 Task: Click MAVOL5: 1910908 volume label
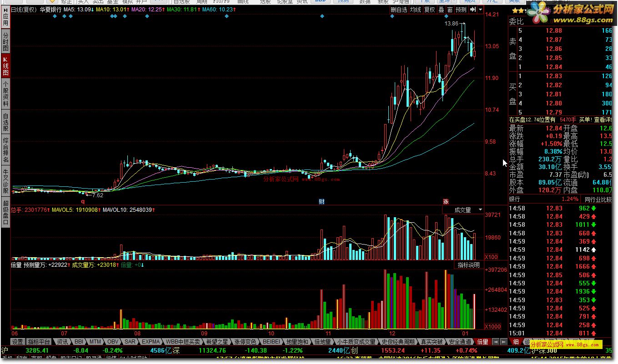(76, 209)
